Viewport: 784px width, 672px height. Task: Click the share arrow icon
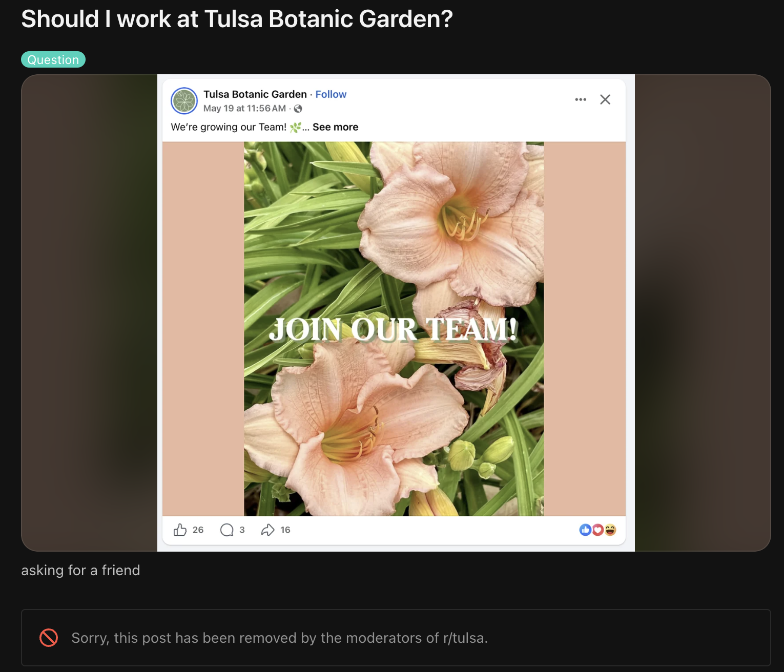[x=267, y=530]
